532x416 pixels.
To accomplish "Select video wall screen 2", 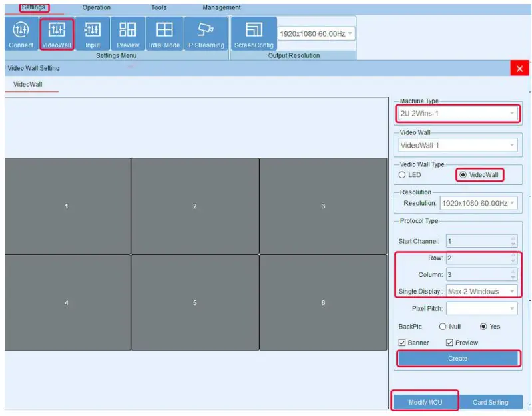I will tap(195, 206).
